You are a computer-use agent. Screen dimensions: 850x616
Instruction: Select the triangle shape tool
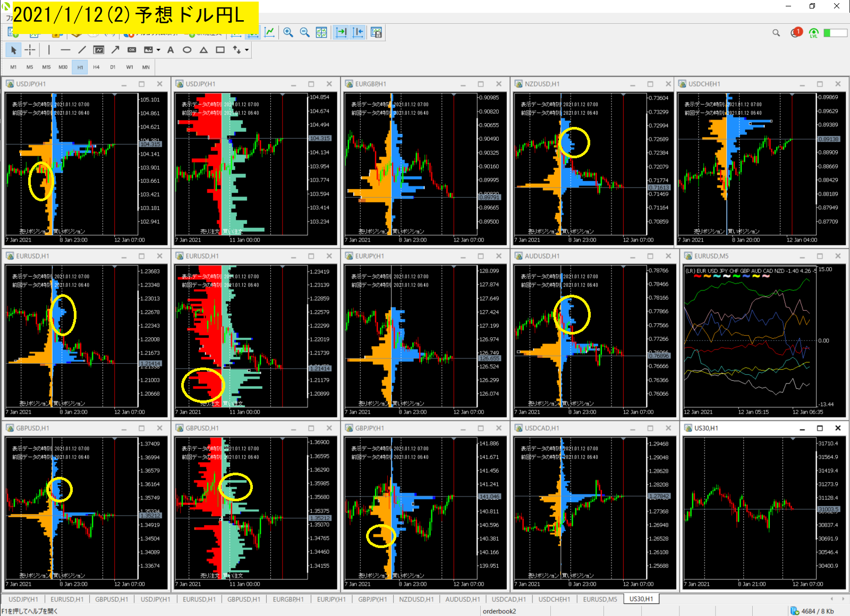tap(203, 50)
